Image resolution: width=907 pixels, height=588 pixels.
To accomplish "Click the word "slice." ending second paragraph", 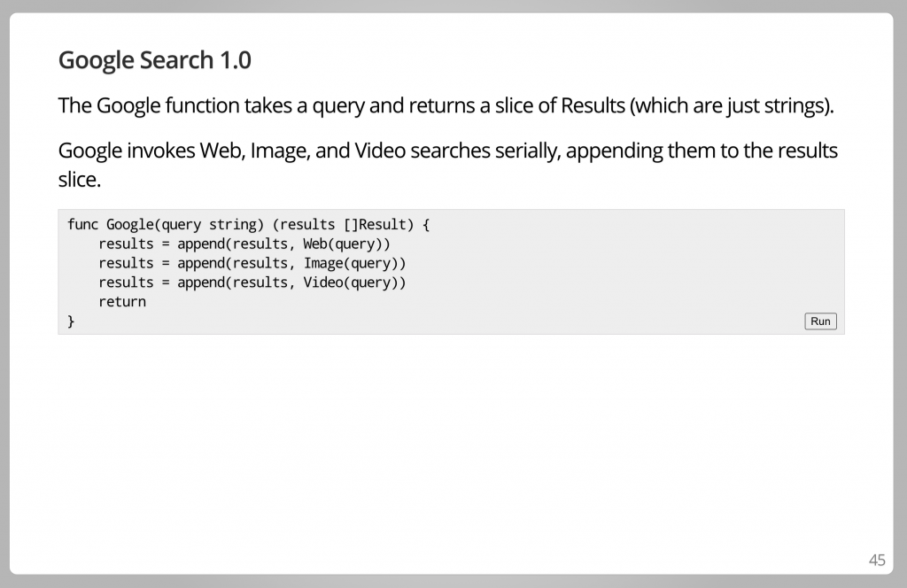I will click(x=80, y=179).
